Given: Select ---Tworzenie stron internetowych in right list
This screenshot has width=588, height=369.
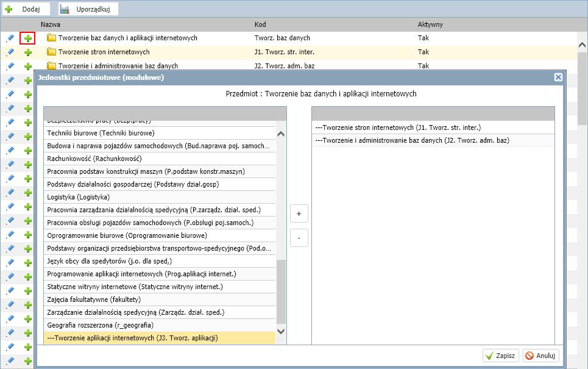Looking at the screenshot, I should pyautogui.click(x=433, y=127).
